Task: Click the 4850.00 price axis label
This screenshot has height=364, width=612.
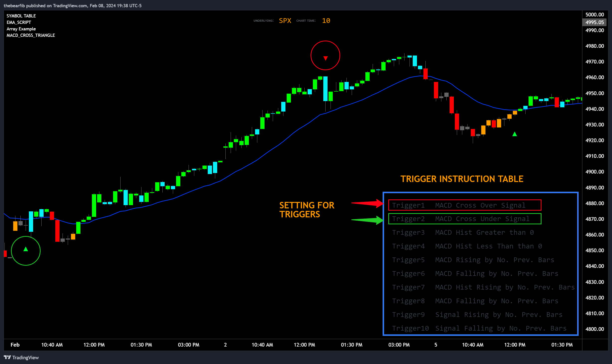Action: tap(595, 250)
